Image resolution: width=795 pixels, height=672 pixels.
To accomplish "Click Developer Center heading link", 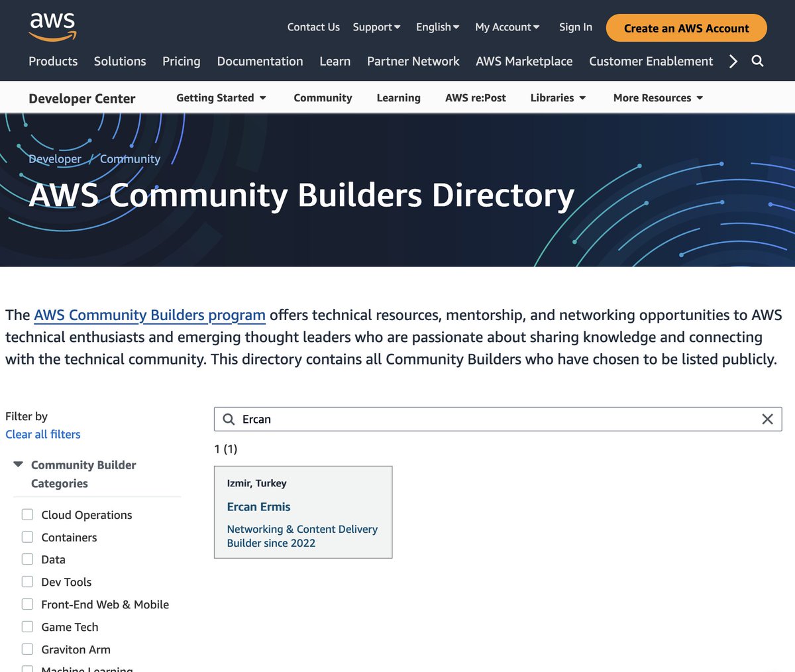I will pos(82,98).
